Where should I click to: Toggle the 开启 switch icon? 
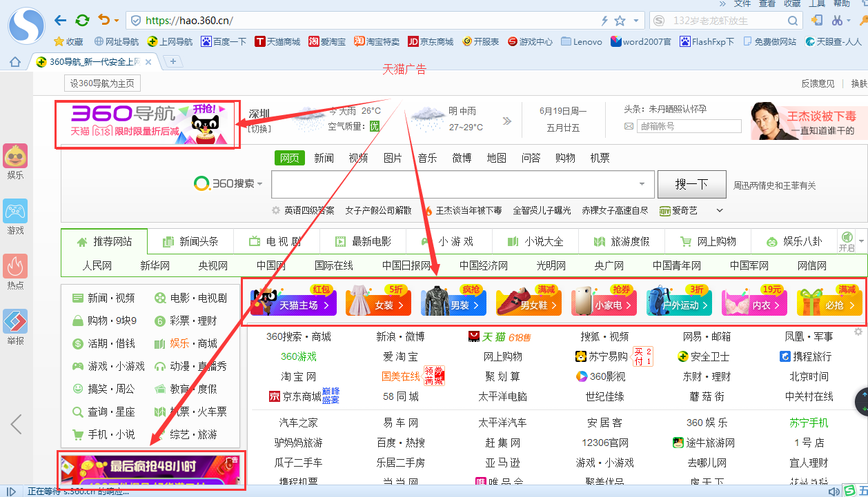846,241
